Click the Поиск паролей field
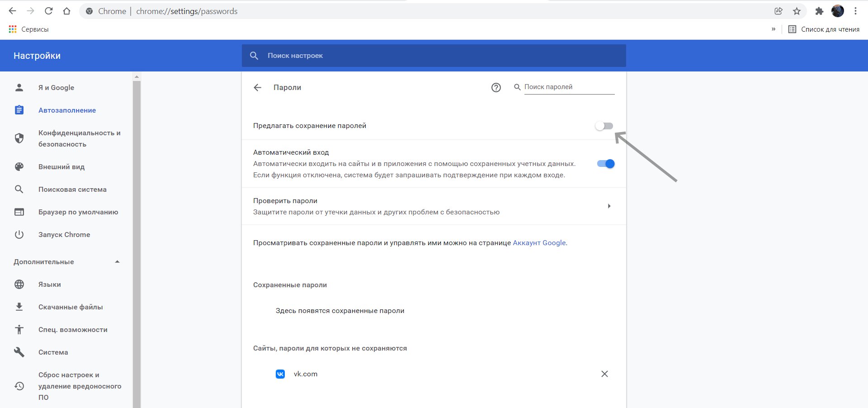The height and width of the screenshot is (408, 868). 569,87
